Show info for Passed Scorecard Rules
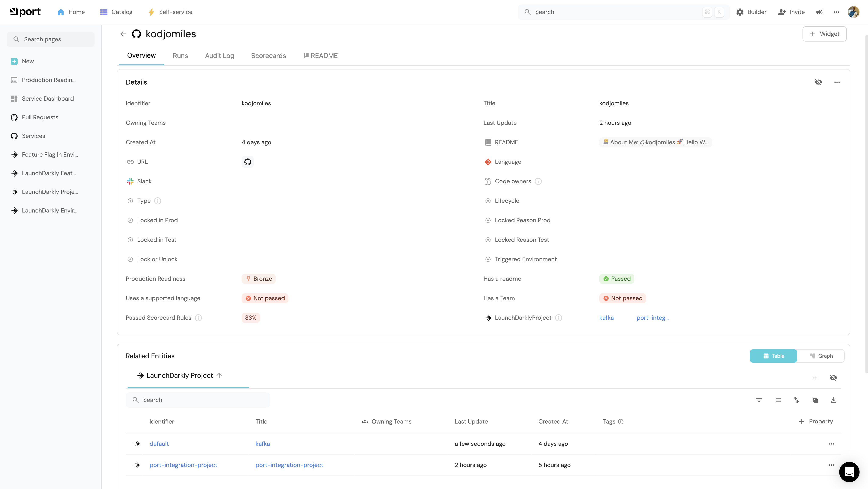 point(199,318)
